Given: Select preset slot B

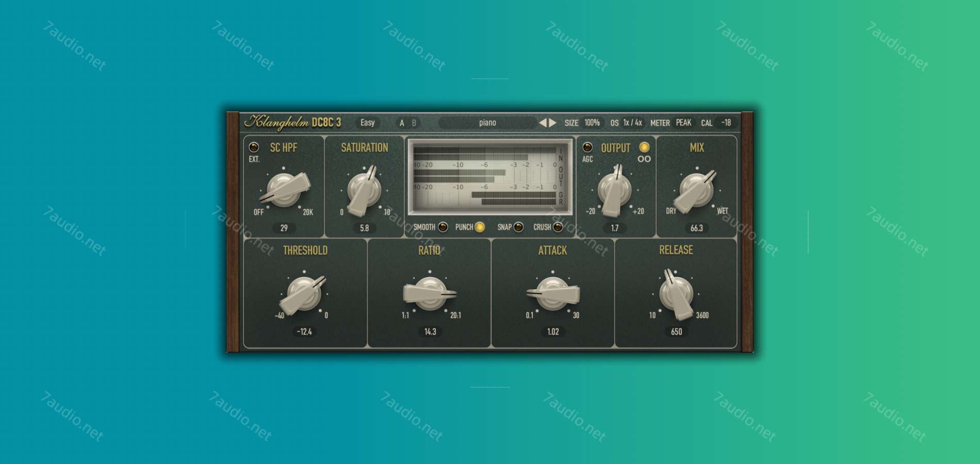Looking at the screenshot, I should point(414,123).
